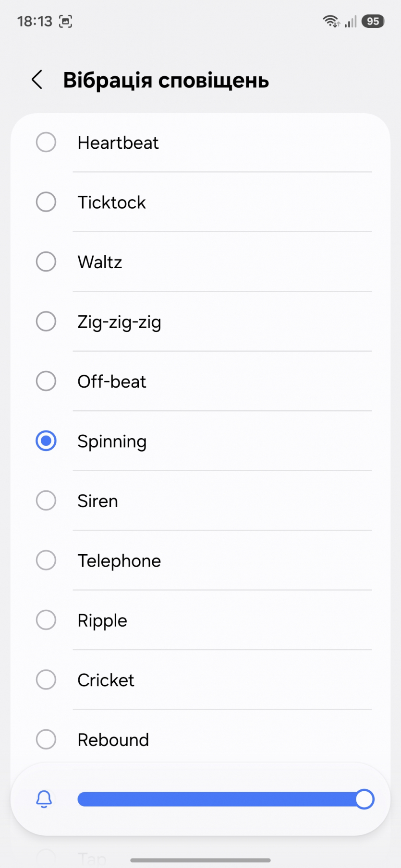401x868 pixels.
Task: Tap the middle of vibration intensity slider
Action: point(221,799)
